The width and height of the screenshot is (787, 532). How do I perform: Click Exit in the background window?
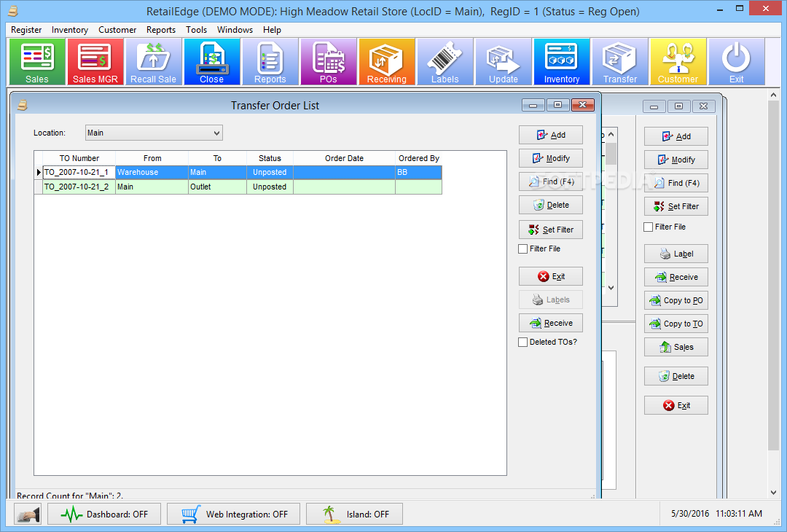tap(676, 405)
